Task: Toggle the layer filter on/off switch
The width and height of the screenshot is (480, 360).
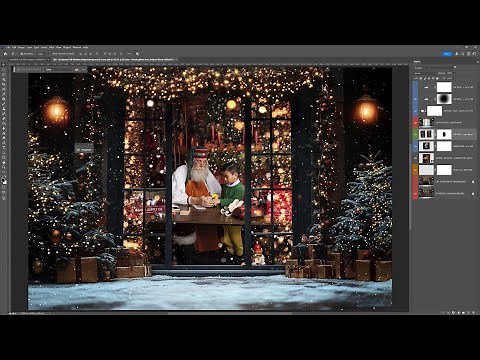Action: pyautogui.click(x=455, y=67)
